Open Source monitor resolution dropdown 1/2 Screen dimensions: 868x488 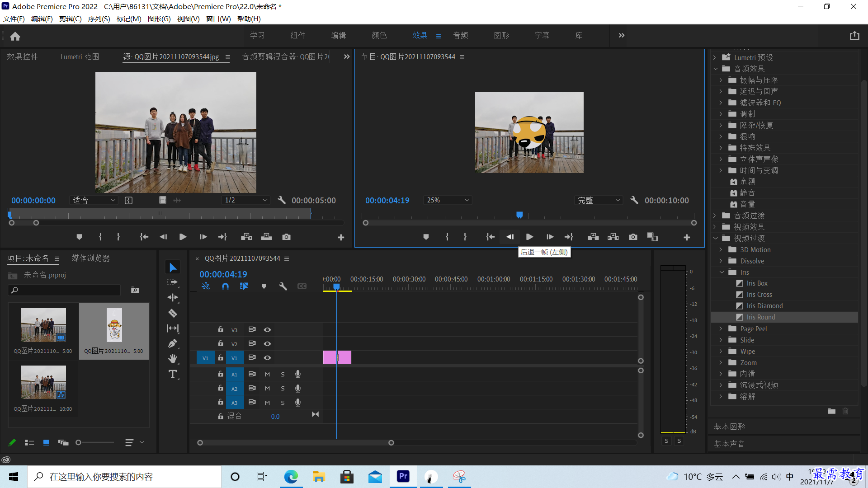(x=245, y=200)
